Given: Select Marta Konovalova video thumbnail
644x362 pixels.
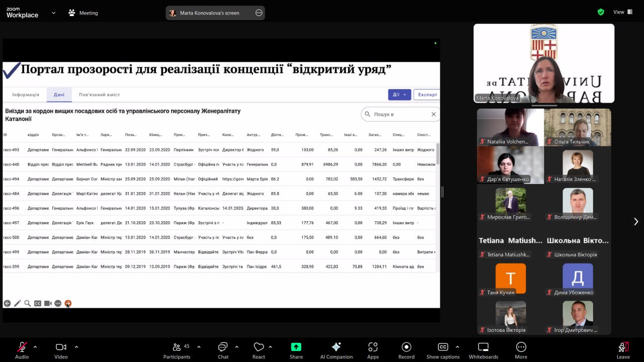Looking at the screenshot, I should pyautogui.click(x=544, y=63).
